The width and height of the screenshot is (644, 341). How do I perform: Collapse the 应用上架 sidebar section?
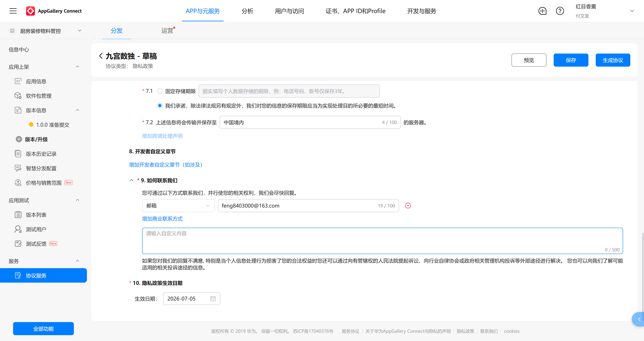coord(77,67)
